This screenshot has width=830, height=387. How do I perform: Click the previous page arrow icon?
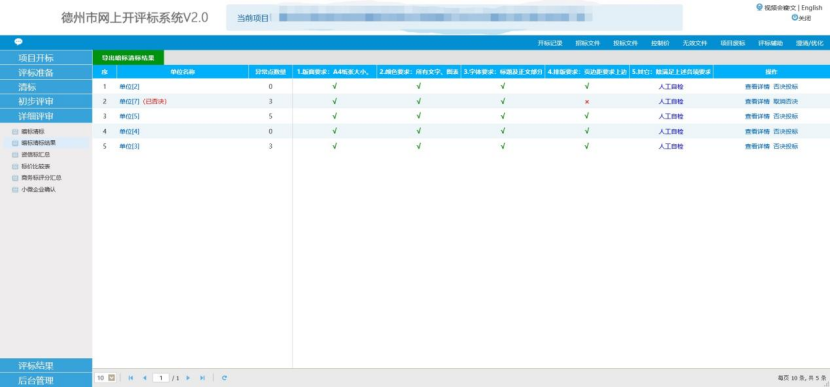coord(145,378)
